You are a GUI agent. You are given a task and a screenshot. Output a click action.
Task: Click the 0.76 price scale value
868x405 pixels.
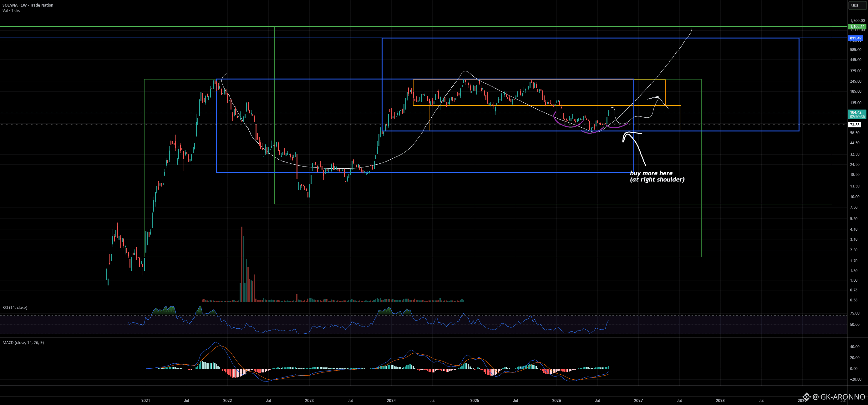pyautogui.click(x=854, y=290)
